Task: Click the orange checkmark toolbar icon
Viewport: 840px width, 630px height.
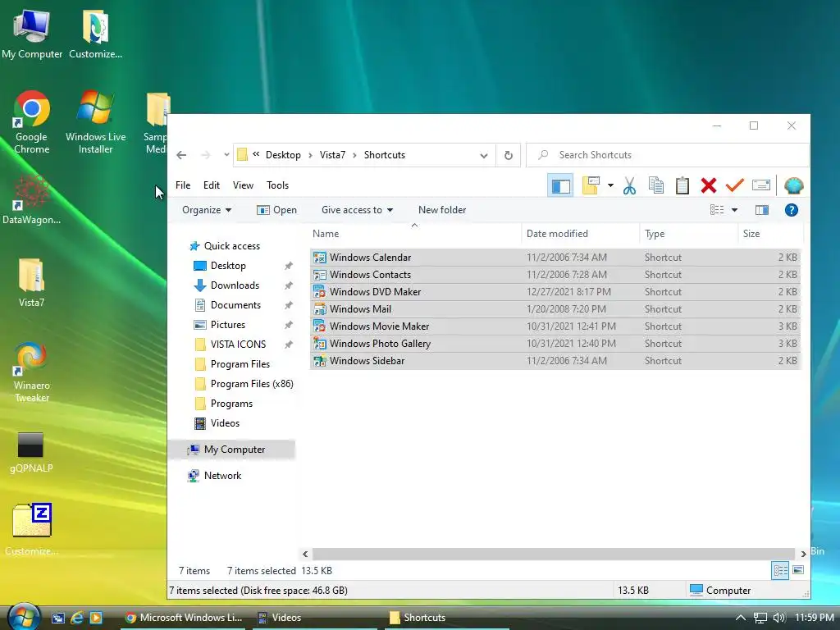Action: [x=734, y=185]
